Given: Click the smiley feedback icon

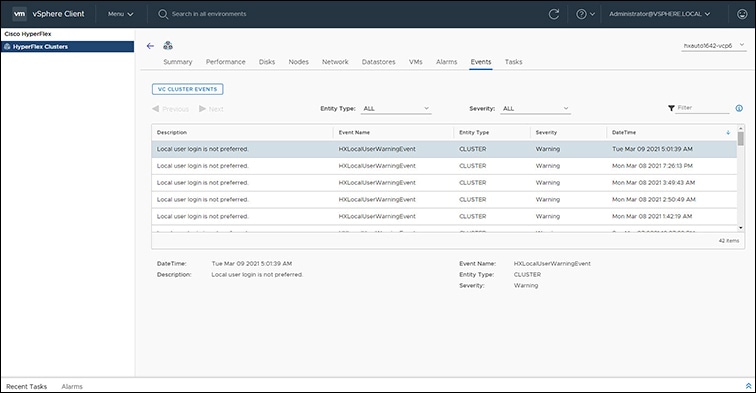Looking at the screenshot, I should [742, 14].
